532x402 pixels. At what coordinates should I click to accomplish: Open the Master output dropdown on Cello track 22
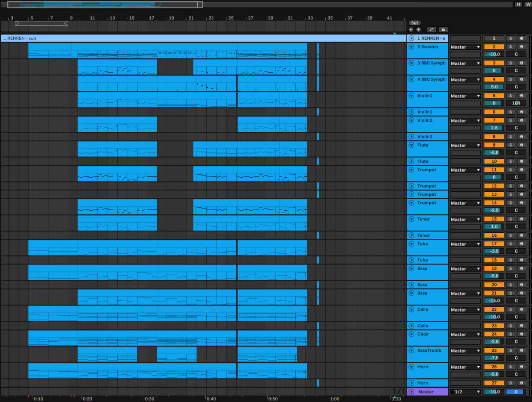465,310
